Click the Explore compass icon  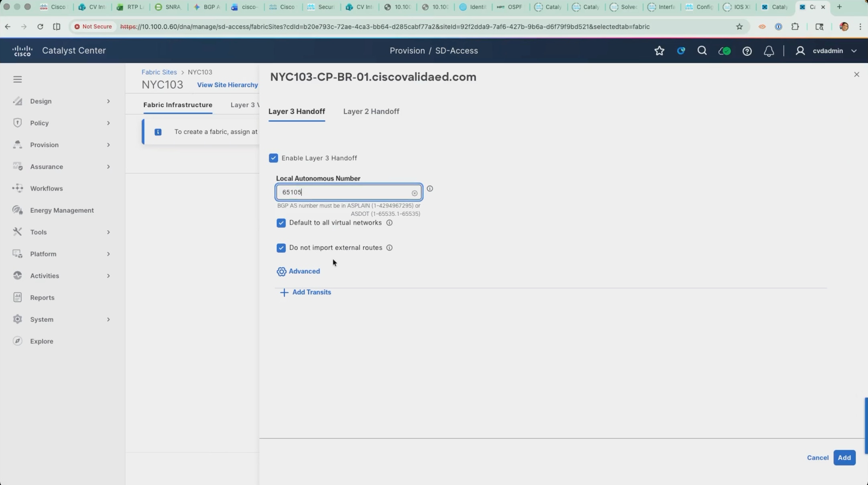coord(17,341)
